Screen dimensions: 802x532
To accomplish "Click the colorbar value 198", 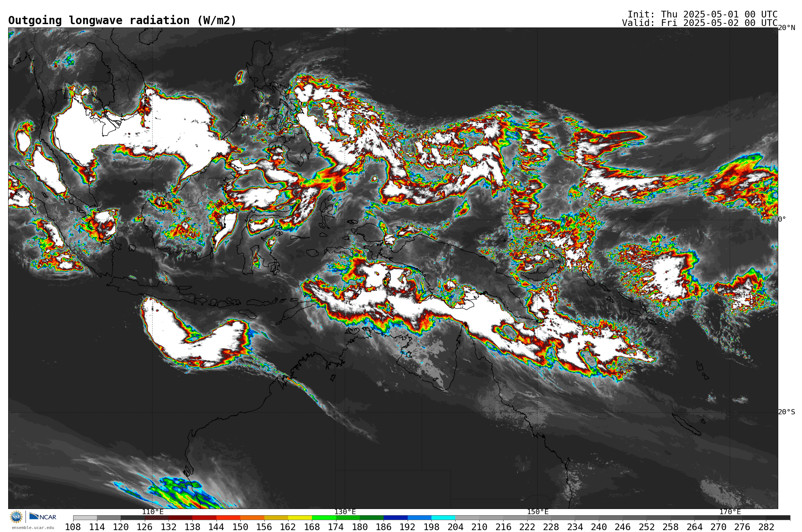I will [x=431, y=527].
